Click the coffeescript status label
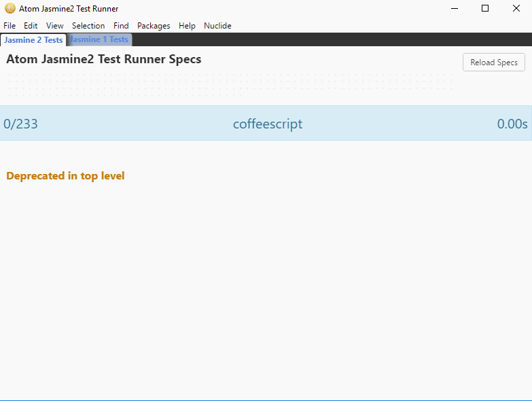The height and width of the screenshot is (401, 532). coord(268,124)
